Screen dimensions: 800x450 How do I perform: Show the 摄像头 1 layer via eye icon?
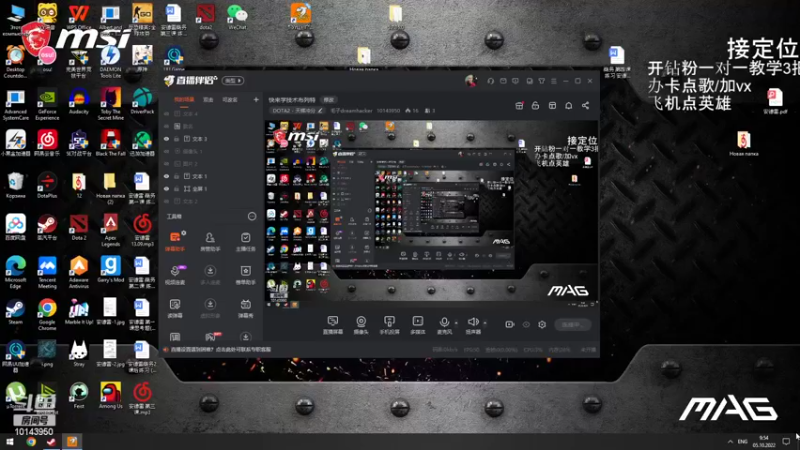click(x=166, y=152)
